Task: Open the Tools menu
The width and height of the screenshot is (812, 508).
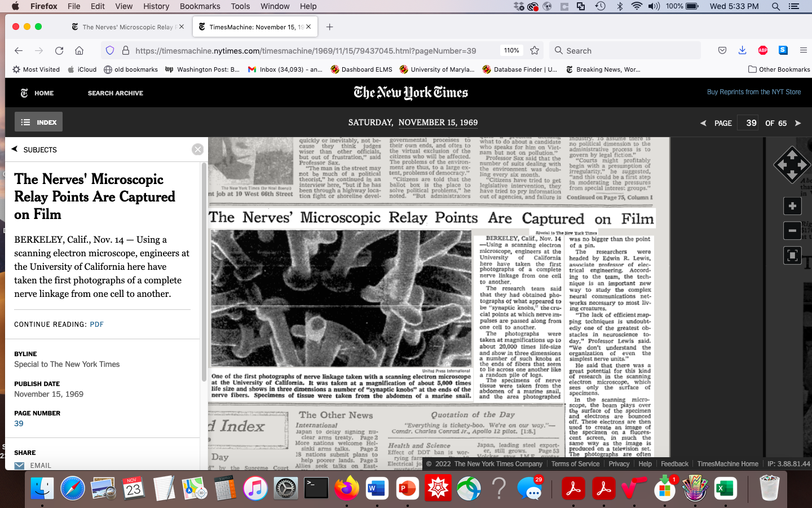Action: 240,6
